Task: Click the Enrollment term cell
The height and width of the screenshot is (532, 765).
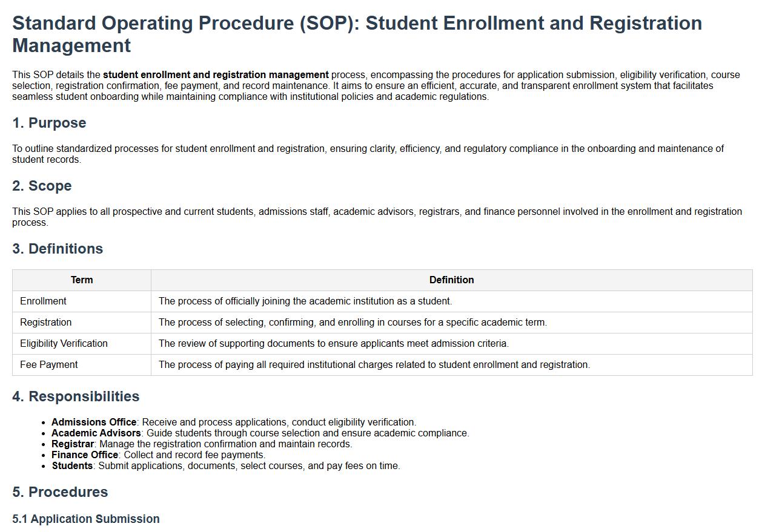Action: (x=43, y=301)
